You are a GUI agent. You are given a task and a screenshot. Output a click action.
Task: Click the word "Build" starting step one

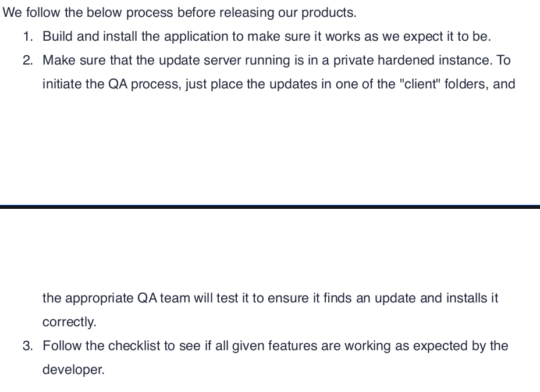click(58, 37)
